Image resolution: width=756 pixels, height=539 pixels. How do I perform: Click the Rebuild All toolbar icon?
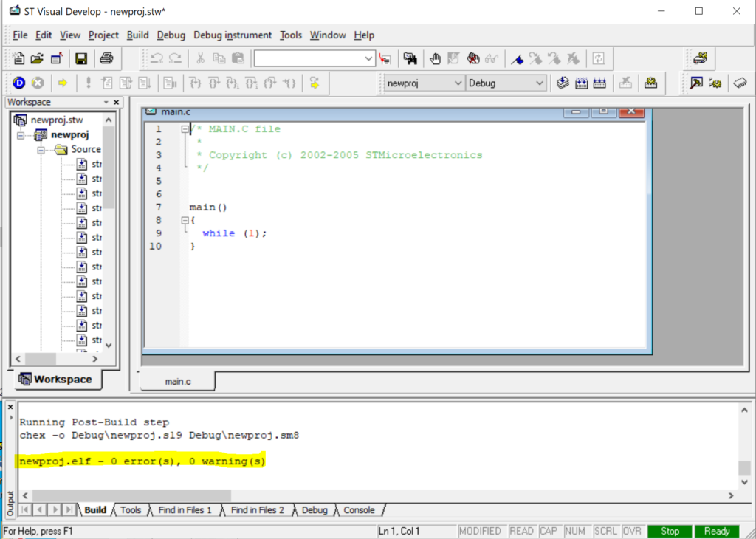click(599, 83)
